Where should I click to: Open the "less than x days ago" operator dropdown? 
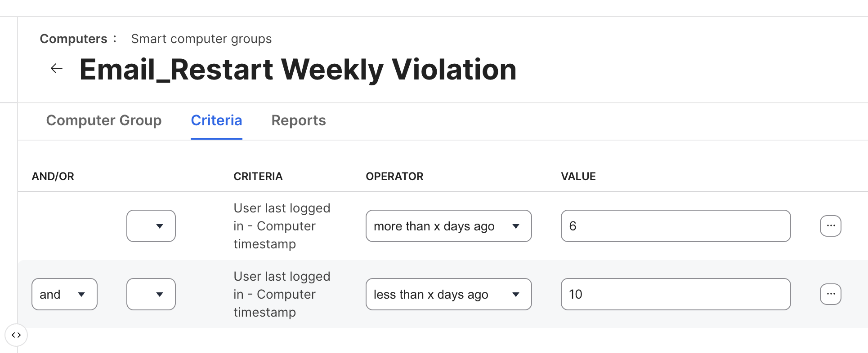pyautogui.click(x=448, y=294)
